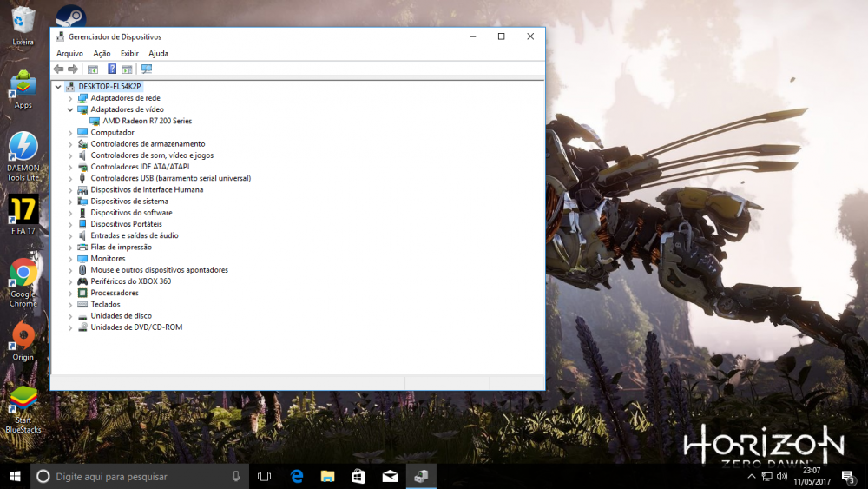Click the Help (question mark) toolbar icon
The image size is (868, 489).
[112, 69]
